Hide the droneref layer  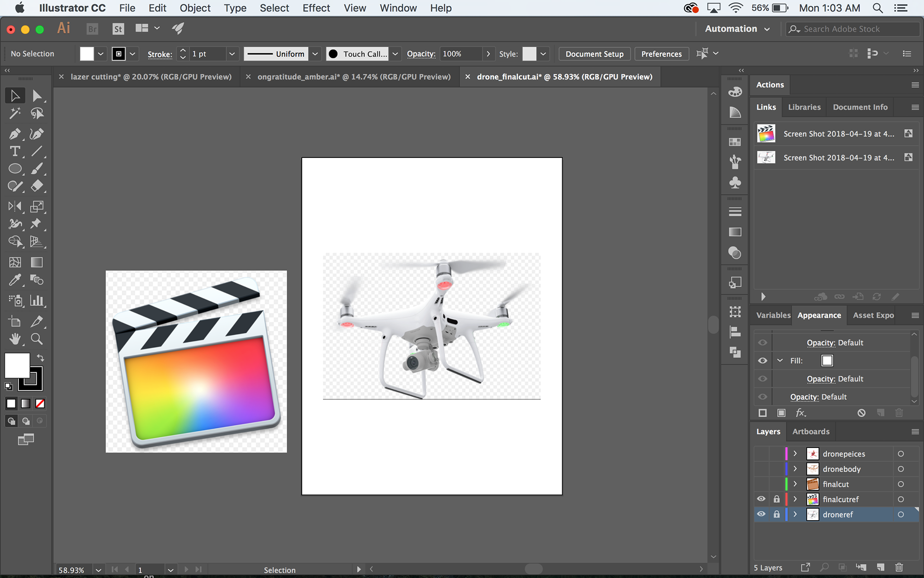(x=761, y=514)
